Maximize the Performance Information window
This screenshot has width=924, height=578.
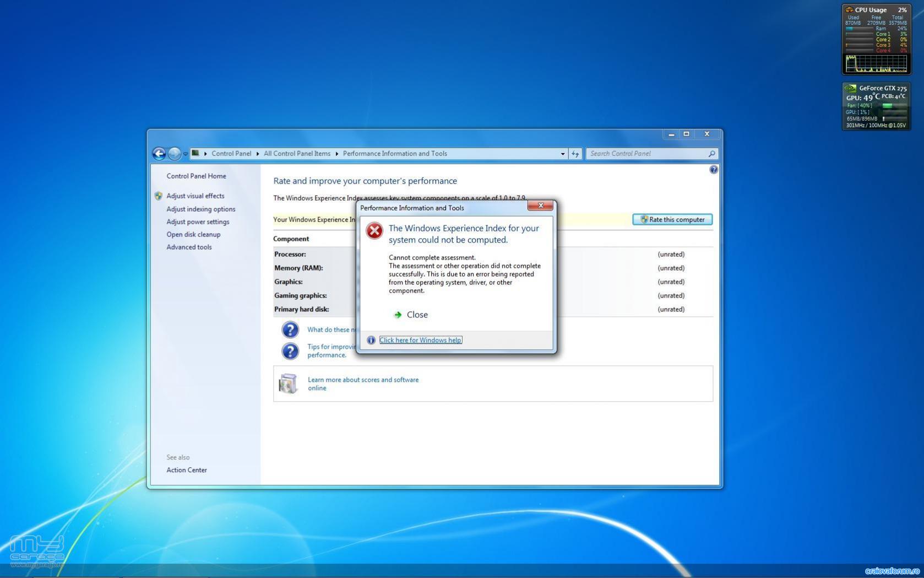[686, 134]
